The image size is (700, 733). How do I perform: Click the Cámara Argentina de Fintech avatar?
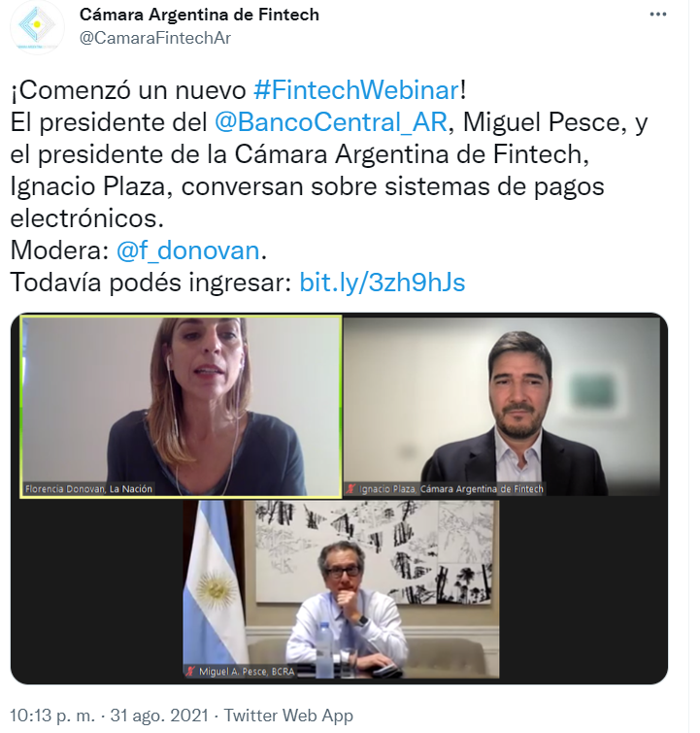[x=37, y=27]
